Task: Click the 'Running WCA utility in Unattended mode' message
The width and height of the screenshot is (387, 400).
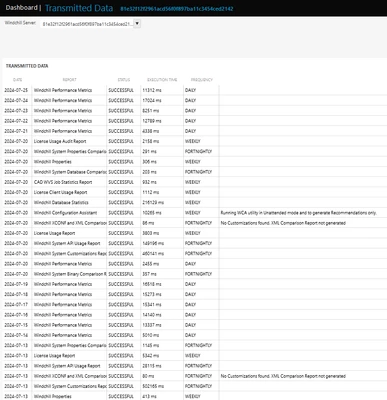Action: pyautogui.click(x=299, y=213)
